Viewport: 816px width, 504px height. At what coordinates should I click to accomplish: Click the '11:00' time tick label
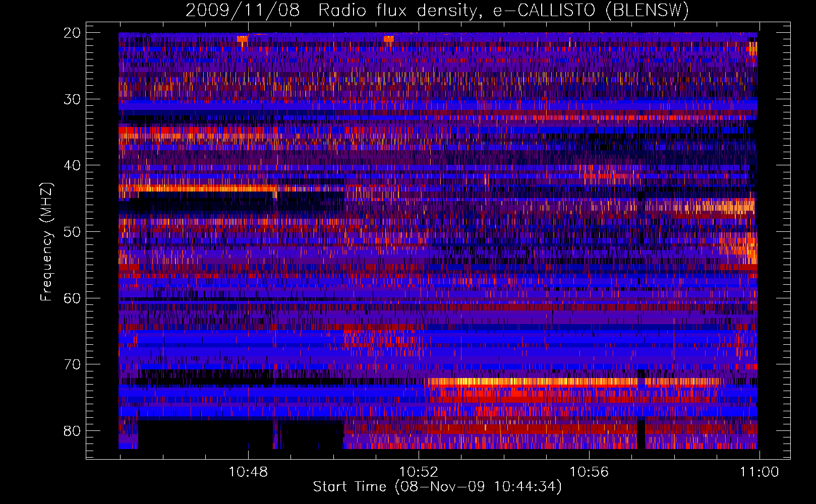[x=760, y=472]
